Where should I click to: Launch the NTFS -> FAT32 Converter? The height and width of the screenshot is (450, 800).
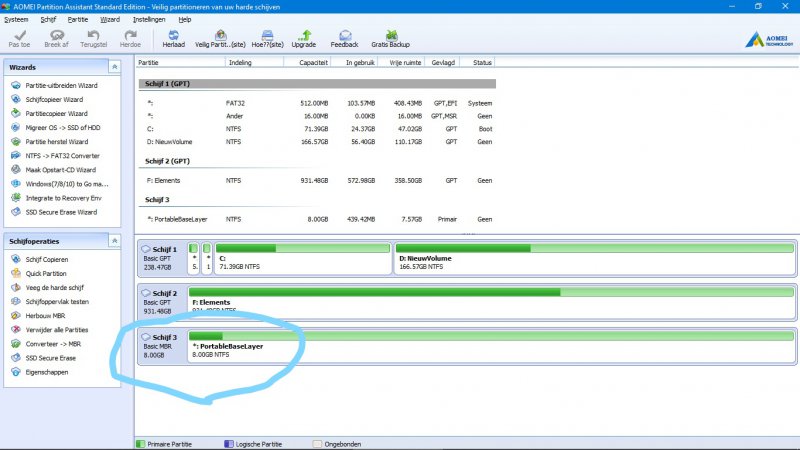60,155
